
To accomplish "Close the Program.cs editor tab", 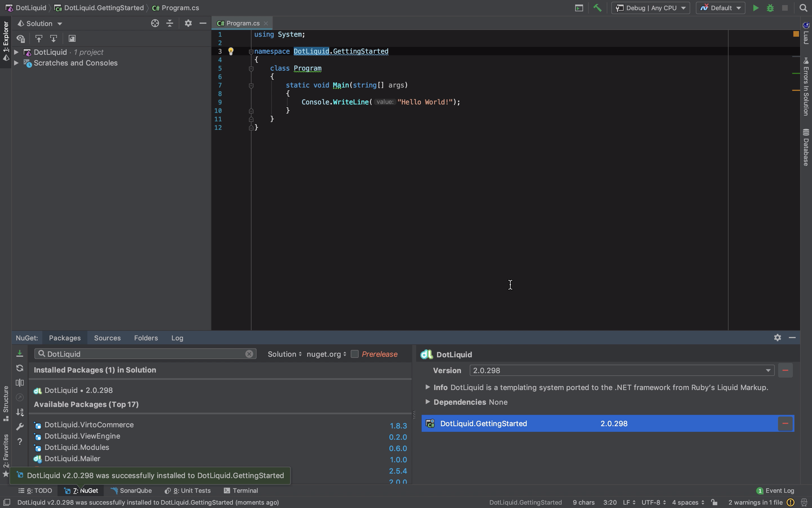I will point(266,23).
